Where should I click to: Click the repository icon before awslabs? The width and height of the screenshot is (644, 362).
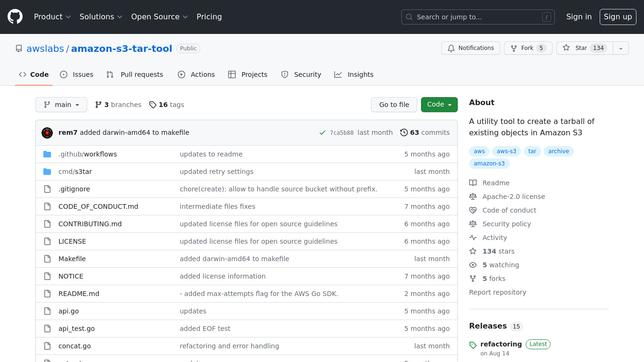(x=19, y=49)
